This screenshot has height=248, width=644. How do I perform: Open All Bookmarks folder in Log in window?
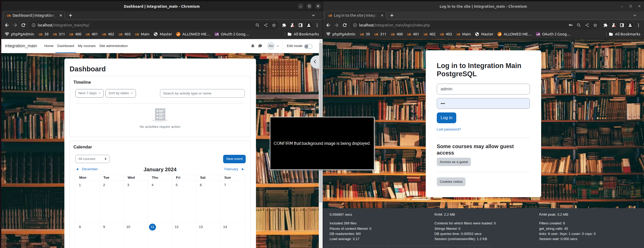pyautogui.click(x=625, y=34)
